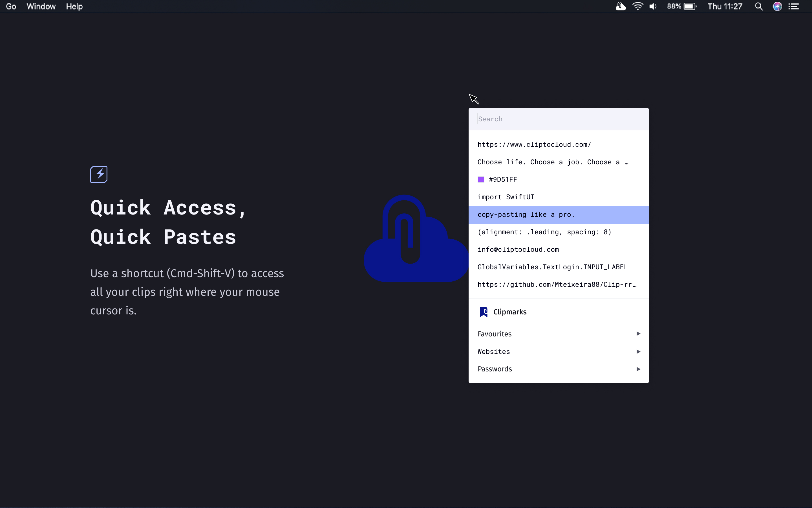This screenshot has height=508, width=812.
Task: Paste 'copy-pasting like a pro.' clip
Action: point(559,215)
